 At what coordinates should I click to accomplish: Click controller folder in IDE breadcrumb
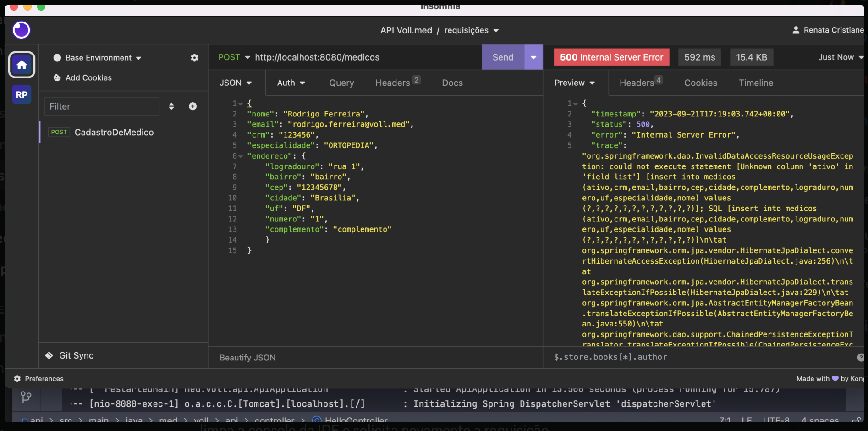pos(275,420)
